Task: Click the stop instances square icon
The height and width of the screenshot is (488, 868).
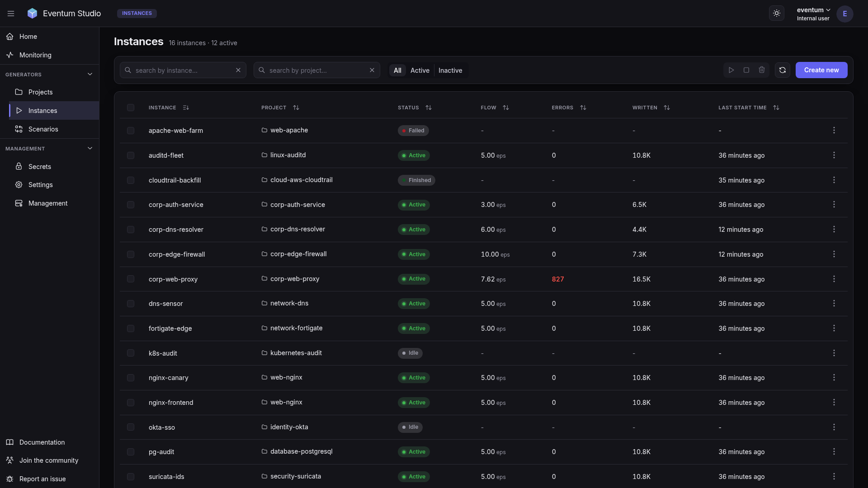Action: click(746, 70)
